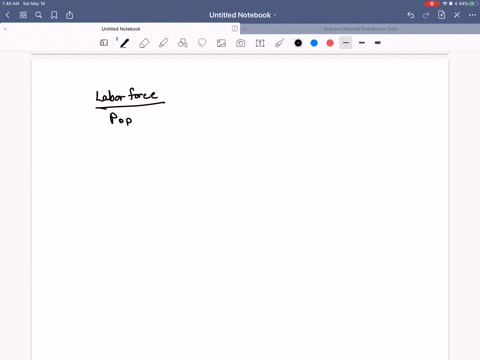This screenshot has height=360, width=480.
Task: Switch to the Untitled Notebook tab
Action: [121, 29]
